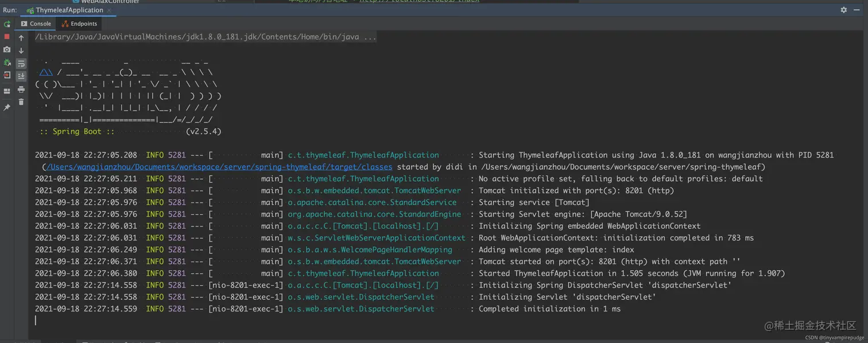Attach debugger using the green bug icon
The height and width of the screenshot is (343, 868).
point(7,63)
